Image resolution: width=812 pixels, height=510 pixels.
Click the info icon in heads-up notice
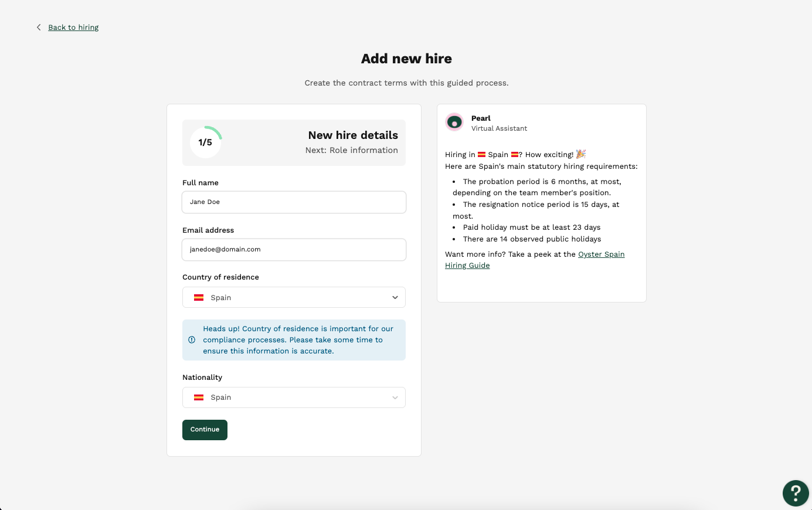(x=192, y=340)
